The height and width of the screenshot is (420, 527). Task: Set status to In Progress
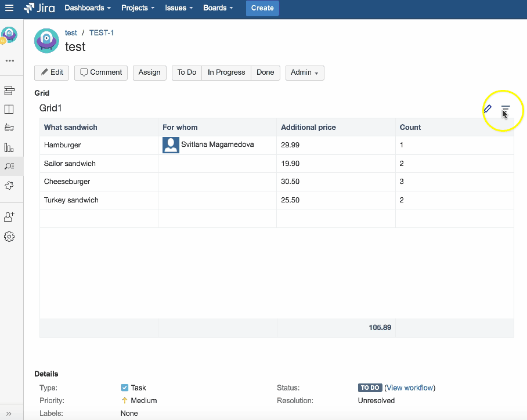(x=226, y=73)
